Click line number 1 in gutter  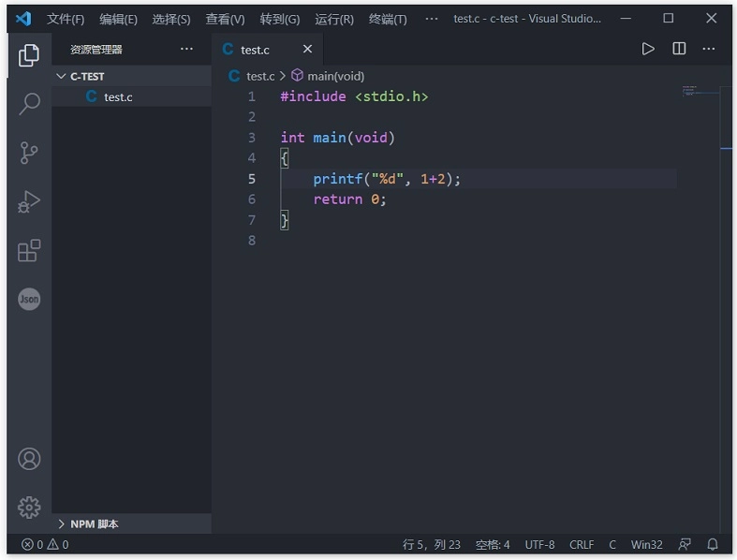(x=252, y=96)
